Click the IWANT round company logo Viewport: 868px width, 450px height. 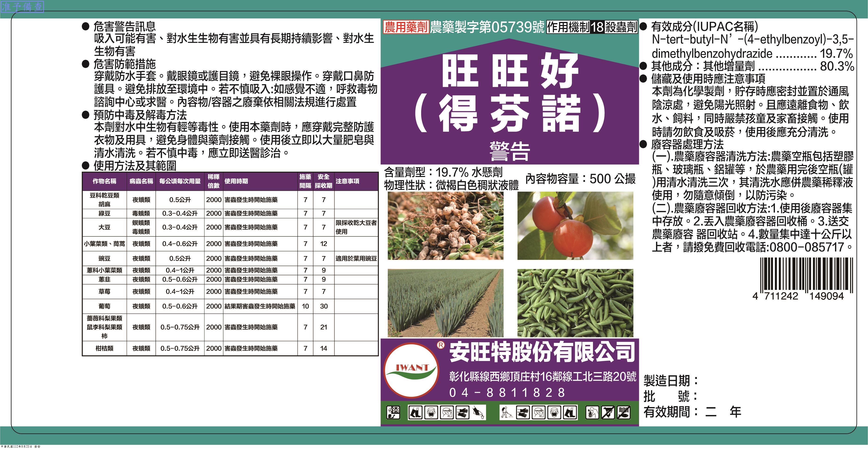point(412,370)
